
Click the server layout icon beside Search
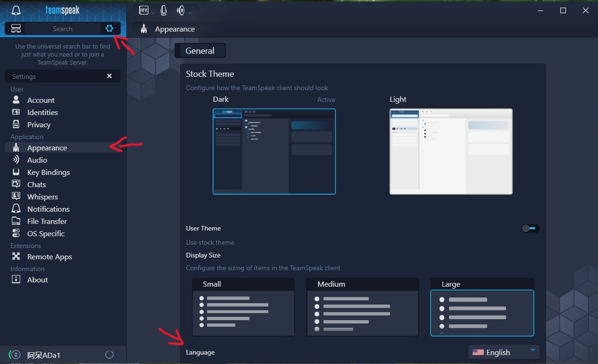click(x=16, y=29)
